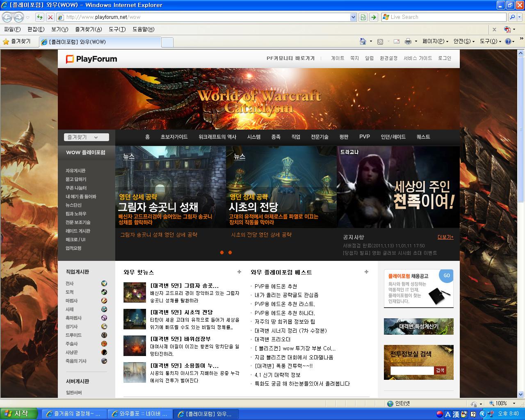Open the 즐겨찾기(A) menu
The width and height of the screenshot is (525, 420).
click(89, 30)
